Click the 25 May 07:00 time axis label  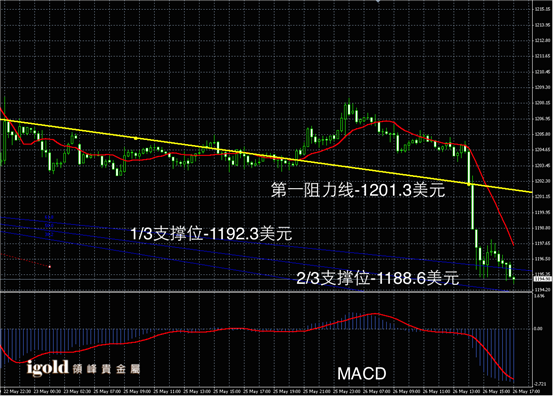click(108, 391)
